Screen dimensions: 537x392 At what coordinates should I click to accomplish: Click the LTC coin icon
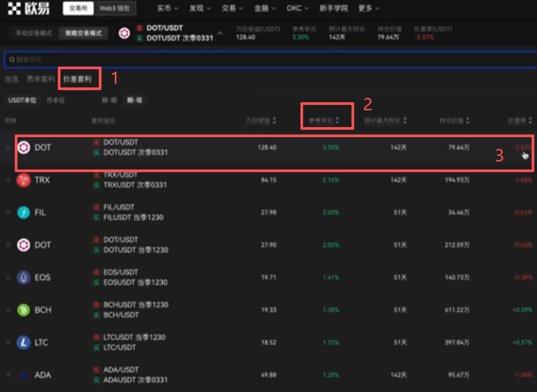24,342
